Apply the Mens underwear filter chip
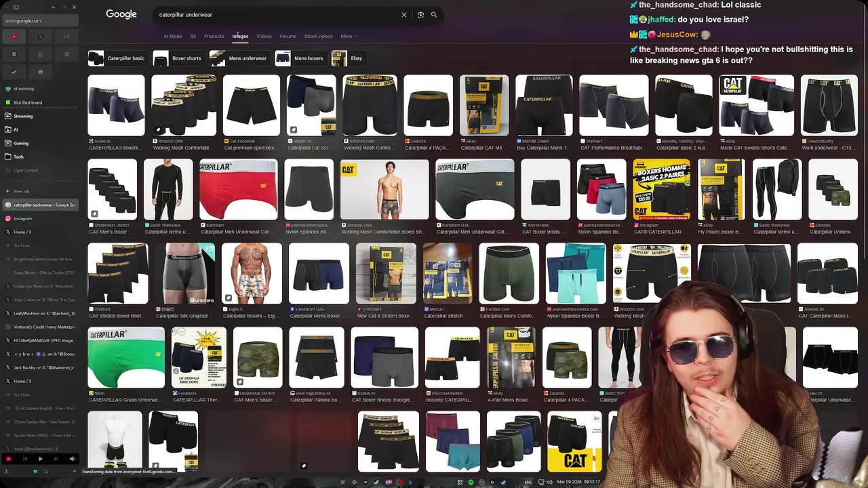The image size is (868, 488). pyautogui.click(x=239, y=58)
